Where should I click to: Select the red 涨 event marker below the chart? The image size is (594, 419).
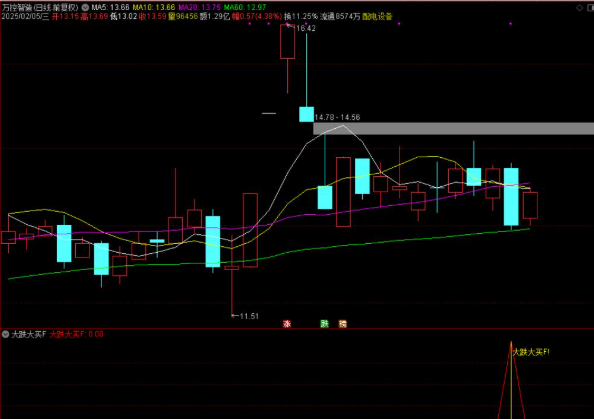[x=287, y=324]
